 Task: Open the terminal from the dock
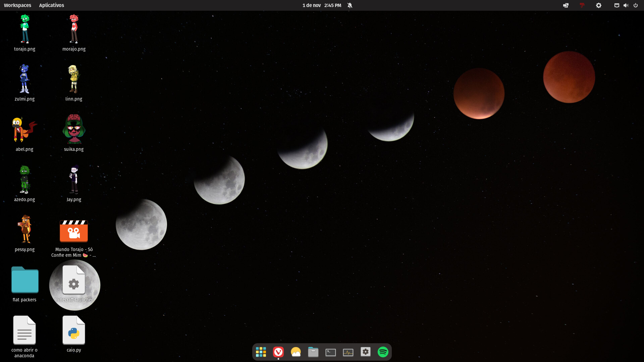(x=330, y=352)
